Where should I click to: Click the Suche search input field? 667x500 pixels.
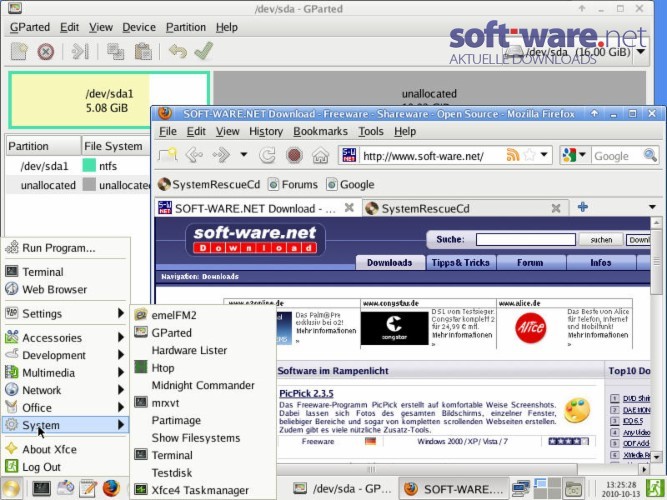[x=526, y=239]
